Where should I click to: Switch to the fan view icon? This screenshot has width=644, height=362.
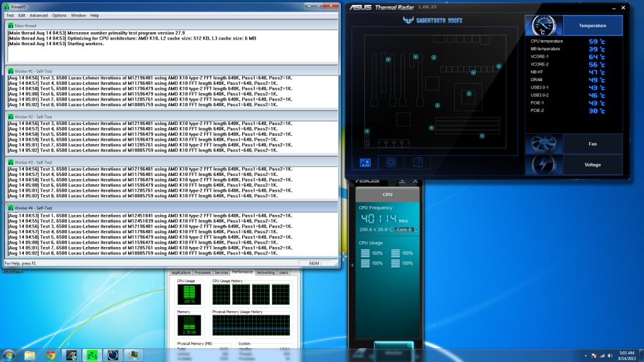(390, 162)
